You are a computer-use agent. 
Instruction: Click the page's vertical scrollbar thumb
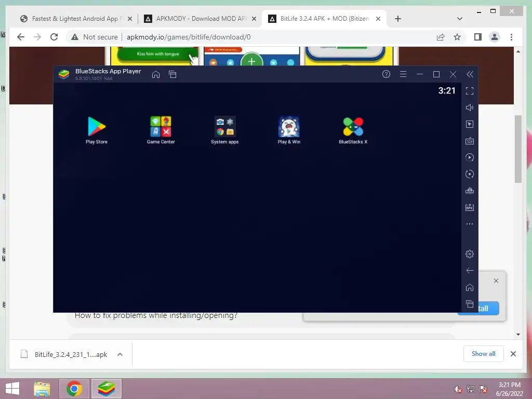click(518, 149)
